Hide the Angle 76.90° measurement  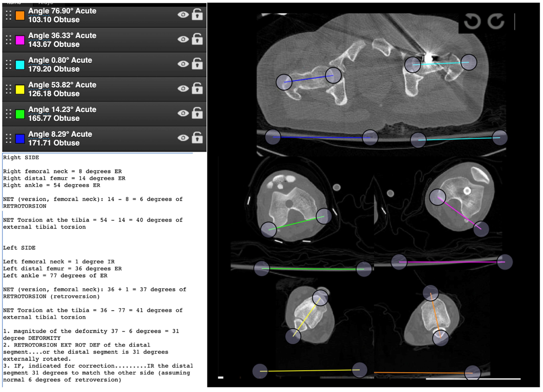[183, 15]
